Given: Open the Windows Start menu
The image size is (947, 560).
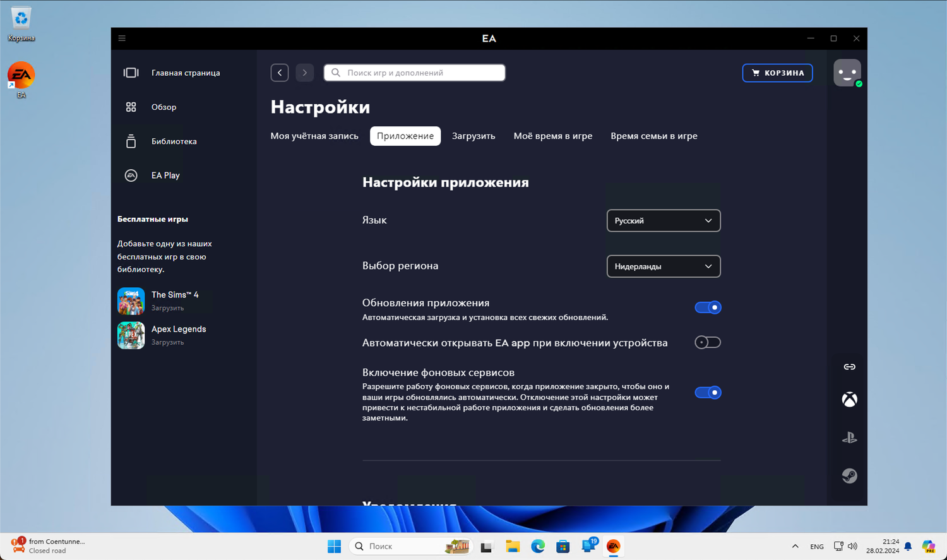Looking at the screenshot, I should click(335, 546).
